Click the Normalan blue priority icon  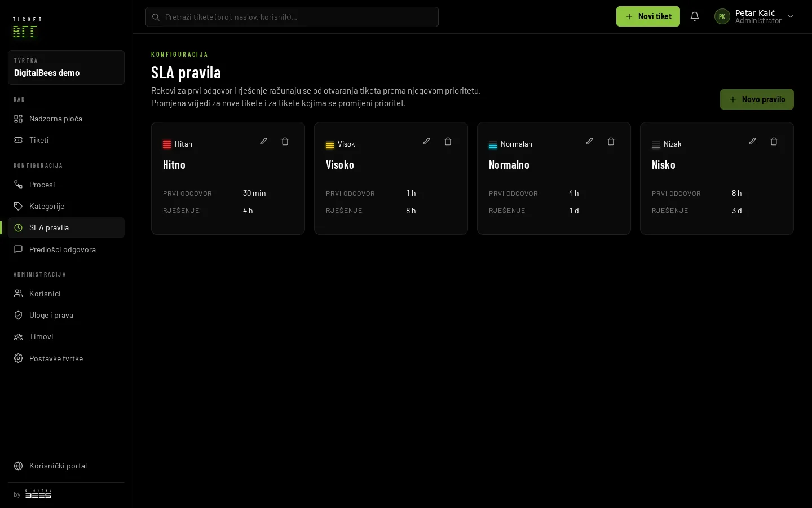(x=493, y=144)
